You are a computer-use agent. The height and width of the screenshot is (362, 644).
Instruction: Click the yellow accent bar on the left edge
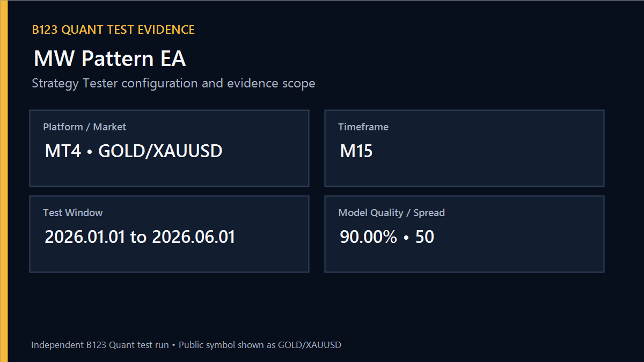[x=4, y=181]
